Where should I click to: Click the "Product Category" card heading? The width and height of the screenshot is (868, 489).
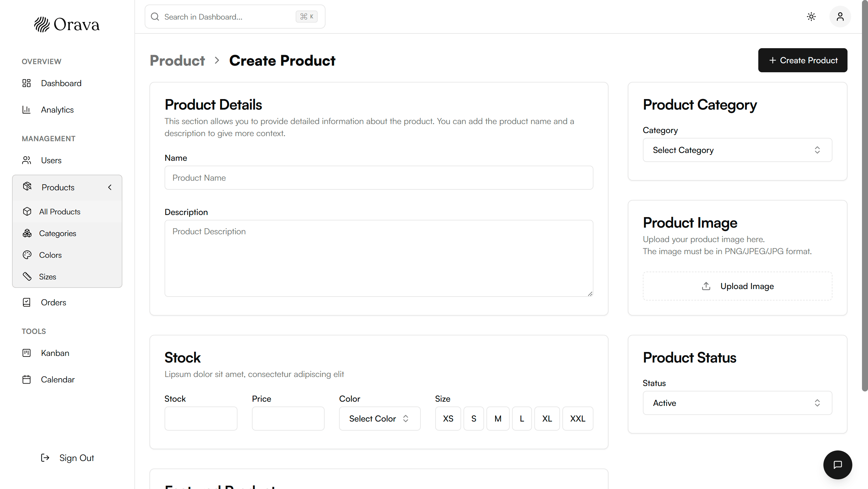700,105
